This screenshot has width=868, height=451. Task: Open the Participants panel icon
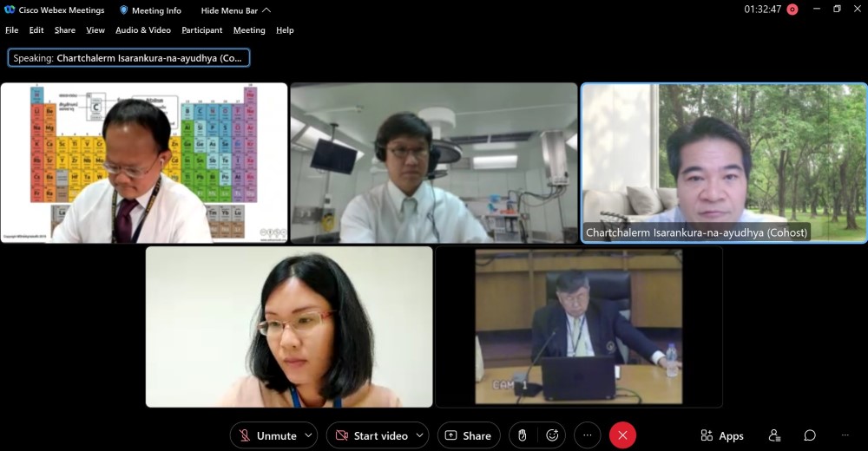pyautogui.click(x=774, y=435)
